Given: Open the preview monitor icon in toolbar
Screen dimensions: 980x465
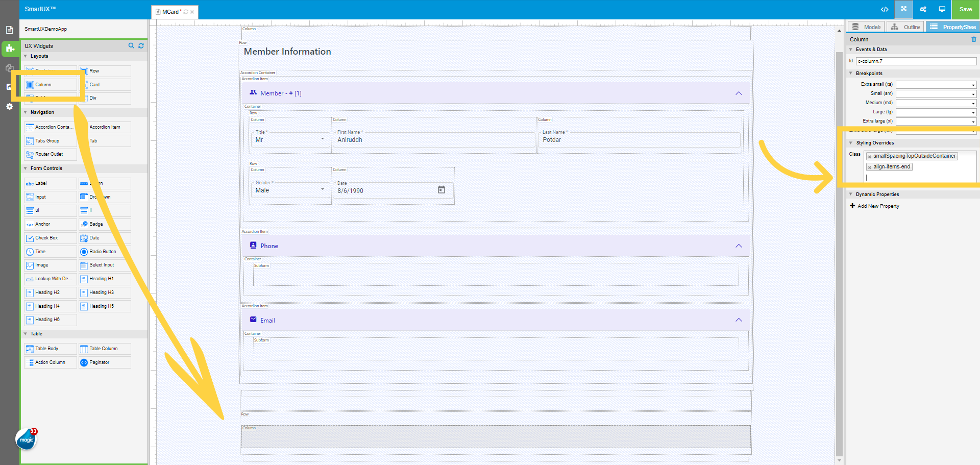Looking at the screenshot, I should (942, 9).
